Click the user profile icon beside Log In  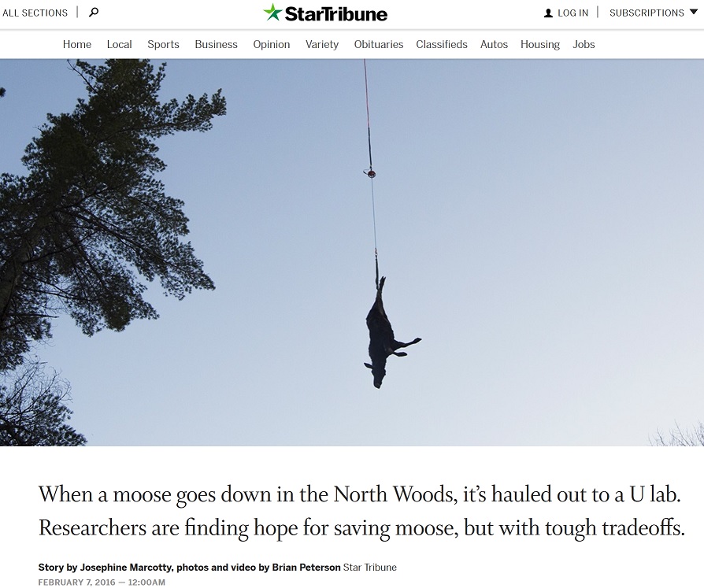coord(548,13)
